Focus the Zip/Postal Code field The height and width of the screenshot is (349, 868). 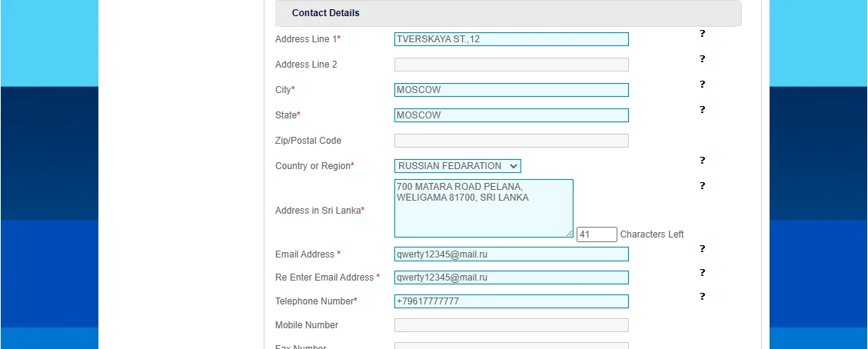(x=511, y=141)
